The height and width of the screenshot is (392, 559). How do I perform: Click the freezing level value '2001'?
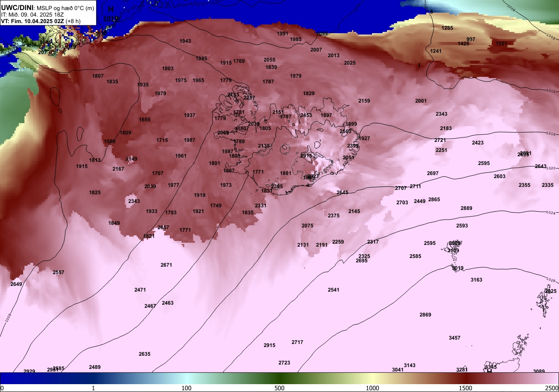pos(421,101)
